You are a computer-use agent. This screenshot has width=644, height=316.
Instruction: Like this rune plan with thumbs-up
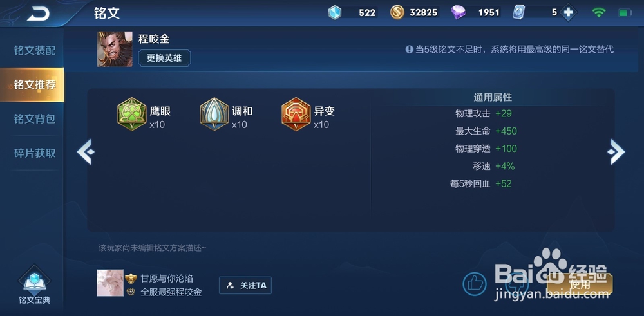click(x=475, y=284)
